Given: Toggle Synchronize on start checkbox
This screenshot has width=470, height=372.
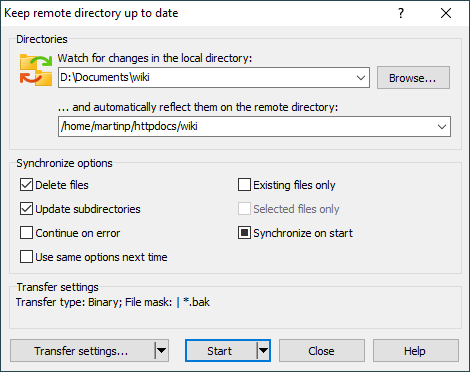Looking at the screenshot, I should pos(244,233).
